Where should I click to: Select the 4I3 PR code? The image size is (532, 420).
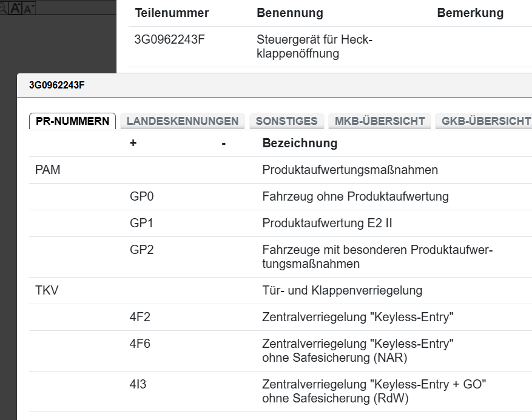(x=138, y=384)
